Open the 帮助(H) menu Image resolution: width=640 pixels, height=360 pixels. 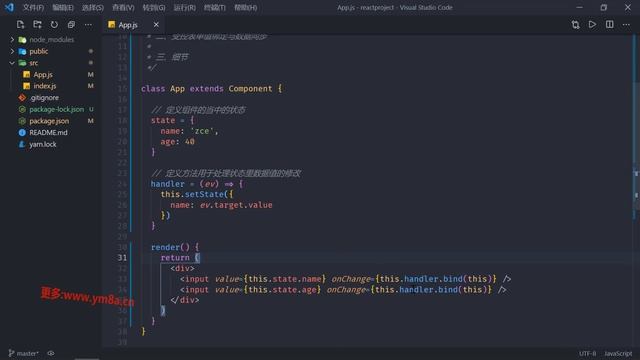click(x=246, y=7)
